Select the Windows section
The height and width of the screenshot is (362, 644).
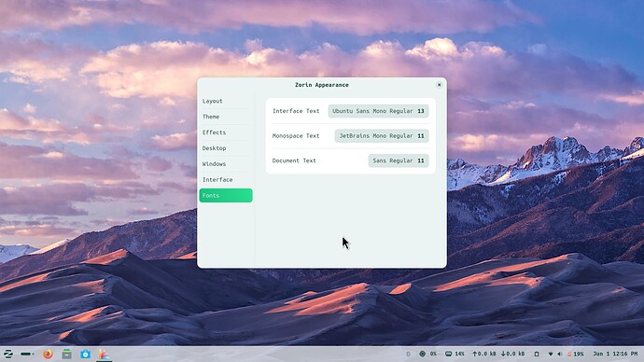[x=226, y=164]
